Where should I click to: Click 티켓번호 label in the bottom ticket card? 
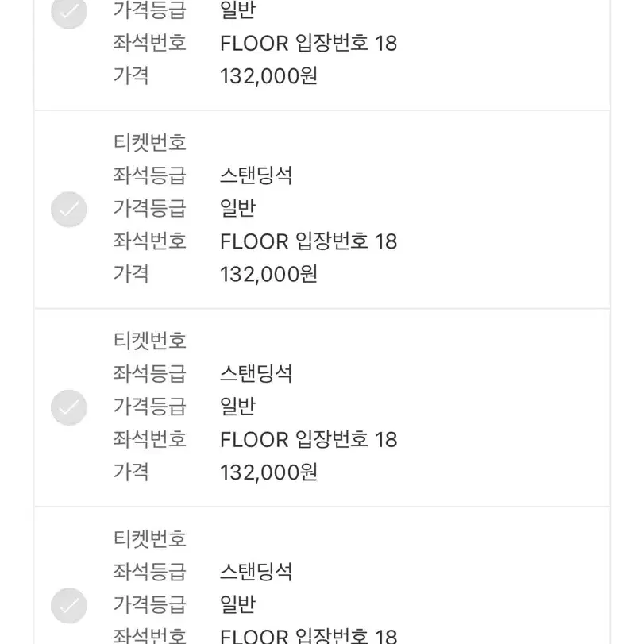click(150, 538)
